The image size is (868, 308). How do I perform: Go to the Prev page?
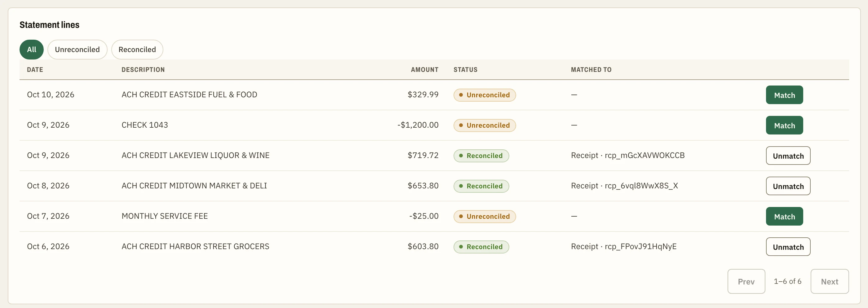point(746,281)
